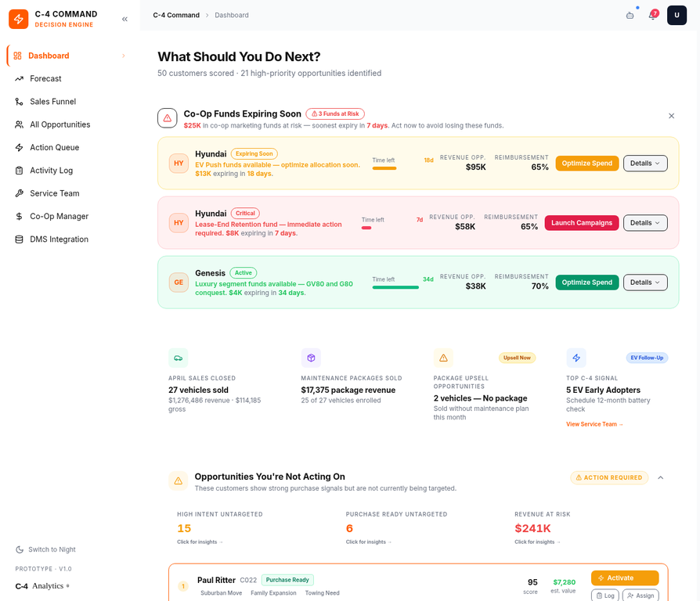Click the lightning icon above Top C-4 Signal

point(576,358)
